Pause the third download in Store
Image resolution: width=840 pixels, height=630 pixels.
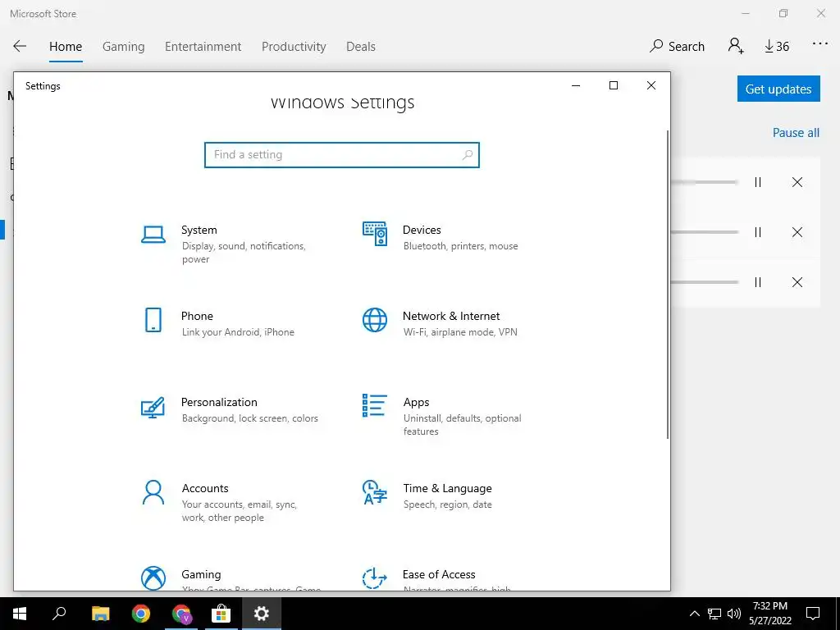coord(757,282)
